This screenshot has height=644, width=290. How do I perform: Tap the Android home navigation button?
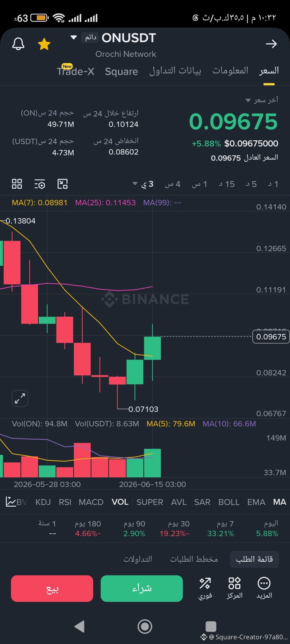click(145, 627)
